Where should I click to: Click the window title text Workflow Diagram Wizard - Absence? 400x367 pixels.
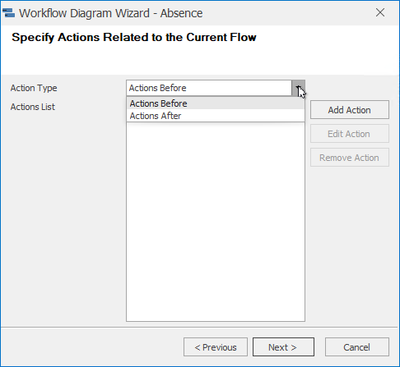coord(111,13)
